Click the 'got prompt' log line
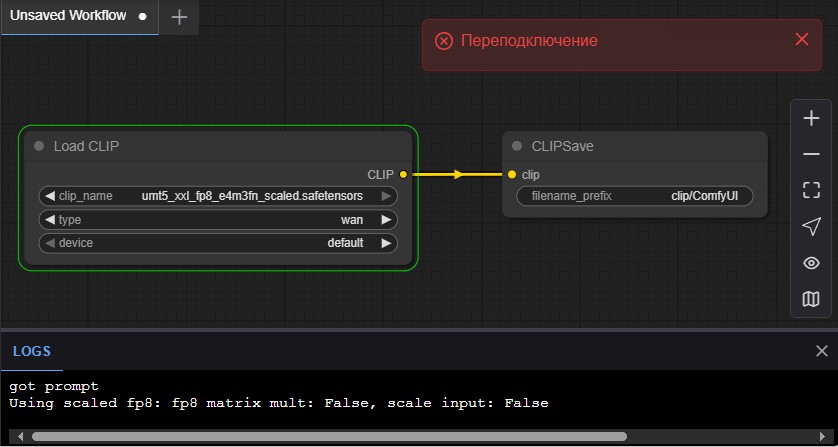 [54, 386]
